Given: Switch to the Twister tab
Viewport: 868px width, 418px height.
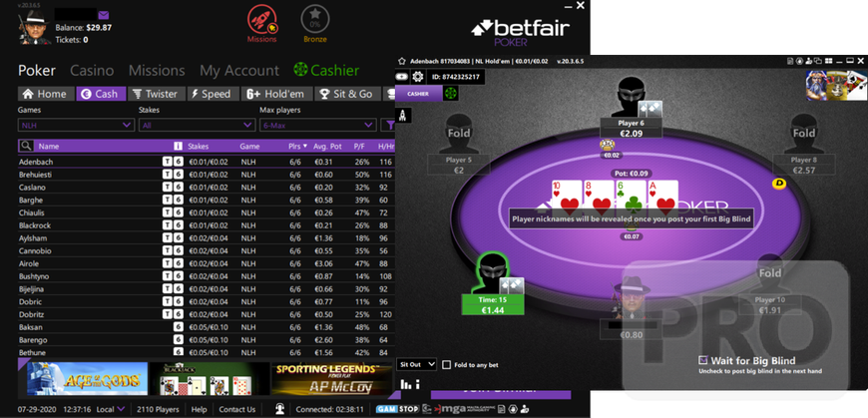Looking at the screenshot, I should click(x=156, y=94).
